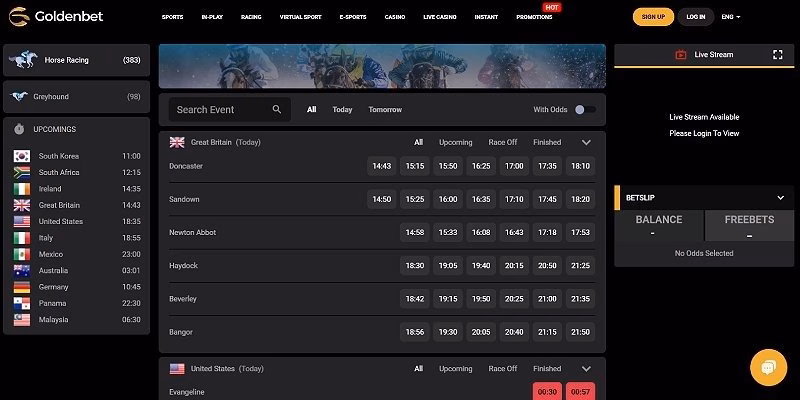The image size is (800, 400).
Task: Select the Freebets tab in betslip
Action: (x=749, y=226)
